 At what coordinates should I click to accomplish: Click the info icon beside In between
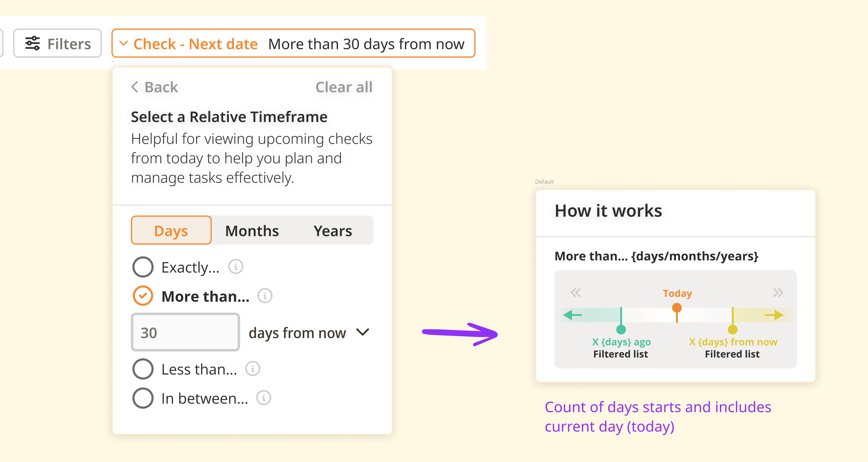(263, 398)
